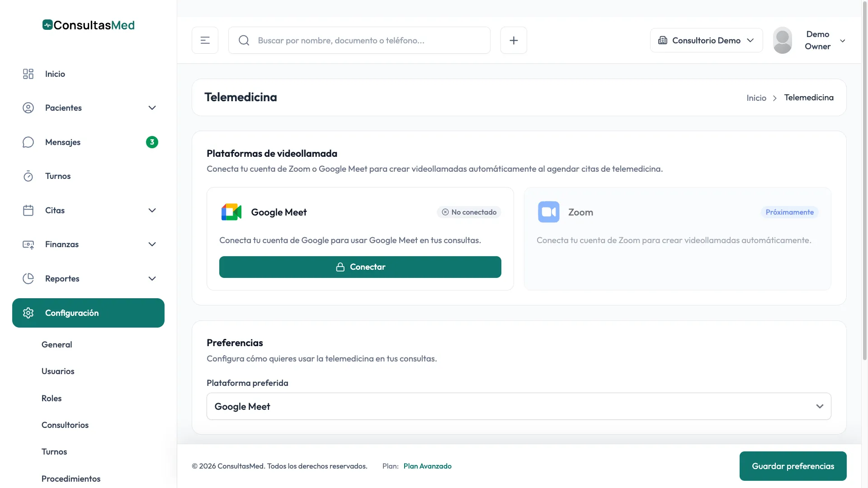Expand the Finanzas submenu chevron

[152, 244]
